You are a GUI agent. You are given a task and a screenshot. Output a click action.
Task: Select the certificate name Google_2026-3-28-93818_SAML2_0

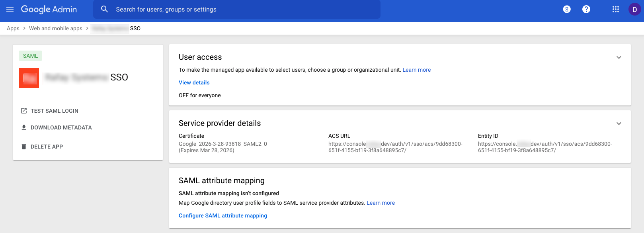pyautogui.click(x=223, y=144)
